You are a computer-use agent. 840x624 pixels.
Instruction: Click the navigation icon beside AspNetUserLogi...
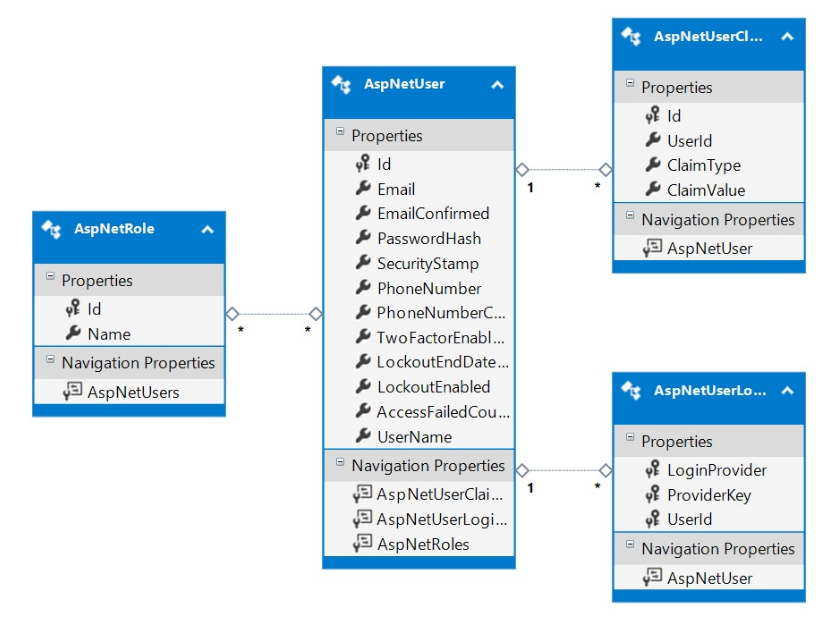coord(363,518)
